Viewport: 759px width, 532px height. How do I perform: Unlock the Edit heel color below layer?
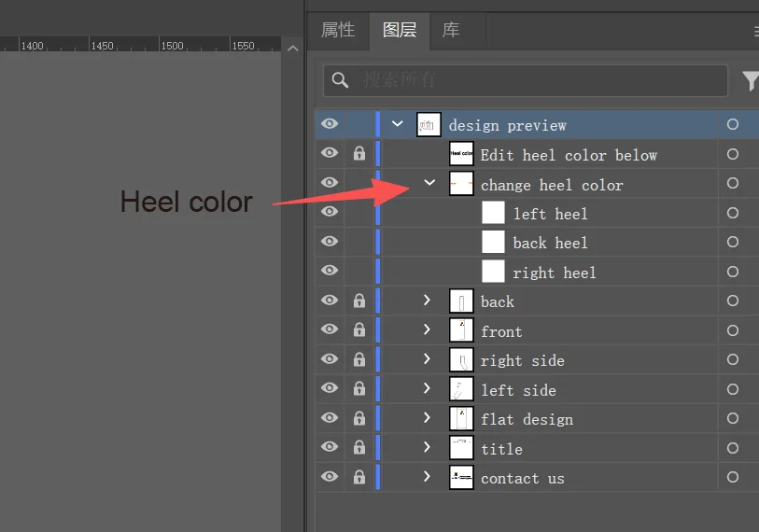(359, 153)
